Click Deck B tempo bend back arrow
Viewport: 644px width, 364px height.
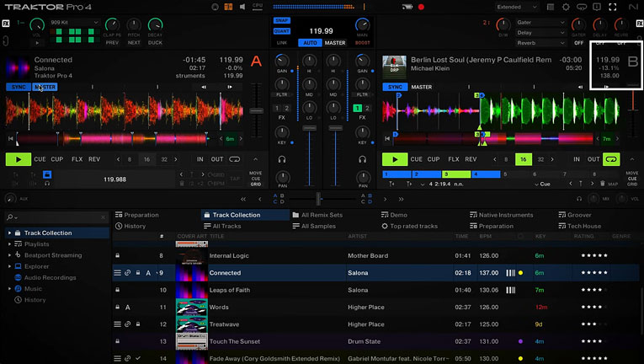click(x=580, y=87)
